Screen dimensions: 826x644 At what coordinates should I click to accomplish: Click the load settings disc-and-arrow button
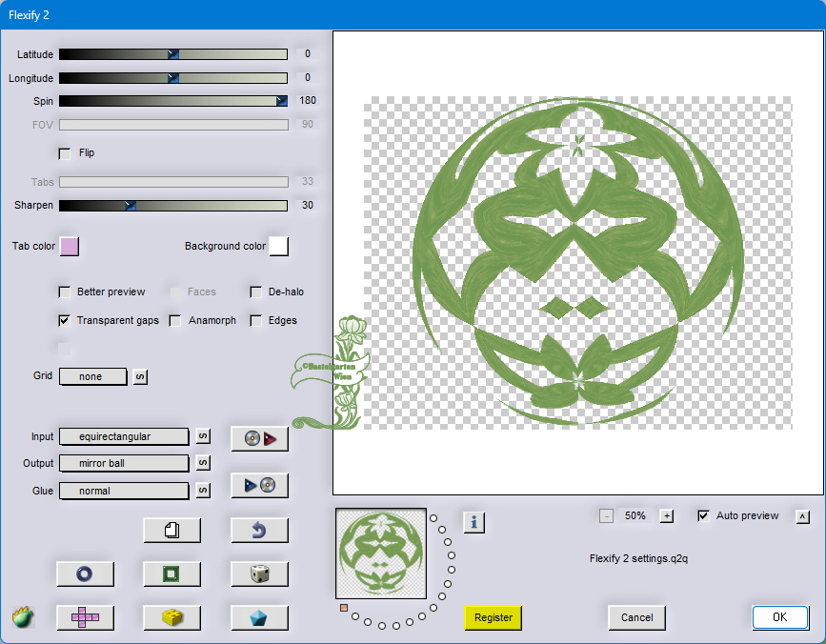[x=260, y=438]
